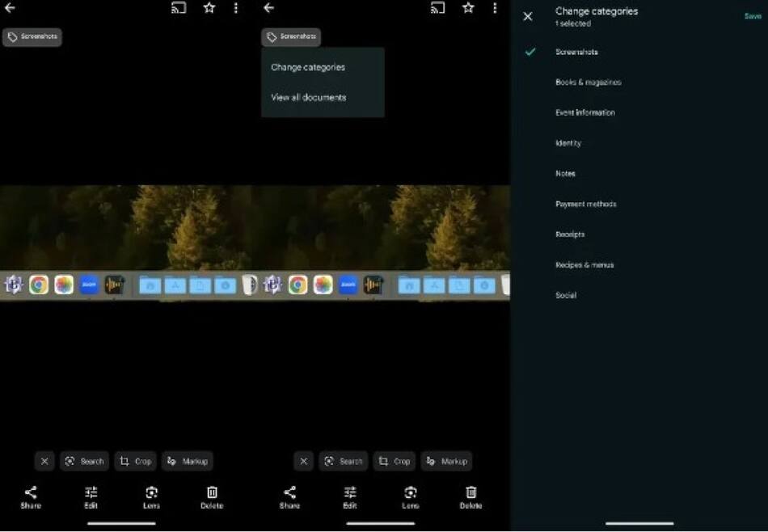The width and height of the screenshot is (768, 532).
Task: Close the Change categories panel with X
Action: [528, 16]
